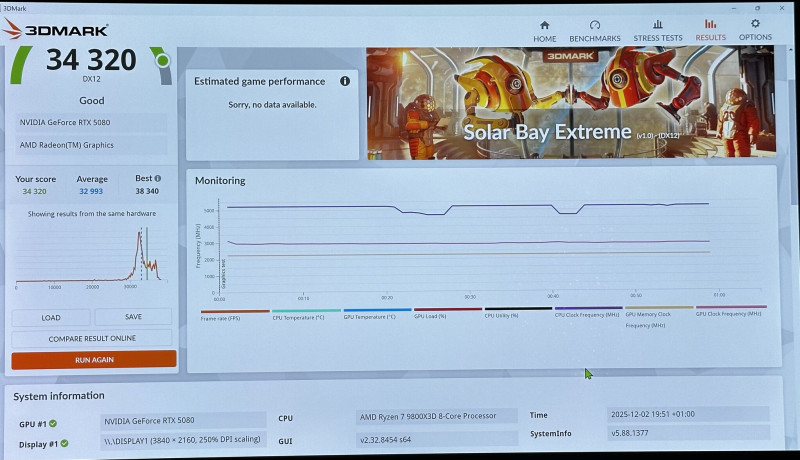Image resolution: width=800 pixels, height=460 pixels.
Task: Click the LOAD button
Action: pos(51,317)
